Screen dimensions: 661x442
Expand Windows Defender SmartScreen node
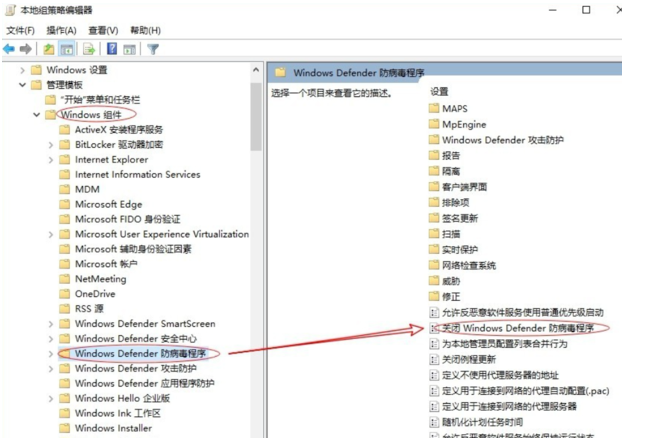pyautogui.click(x=51, y=324)
